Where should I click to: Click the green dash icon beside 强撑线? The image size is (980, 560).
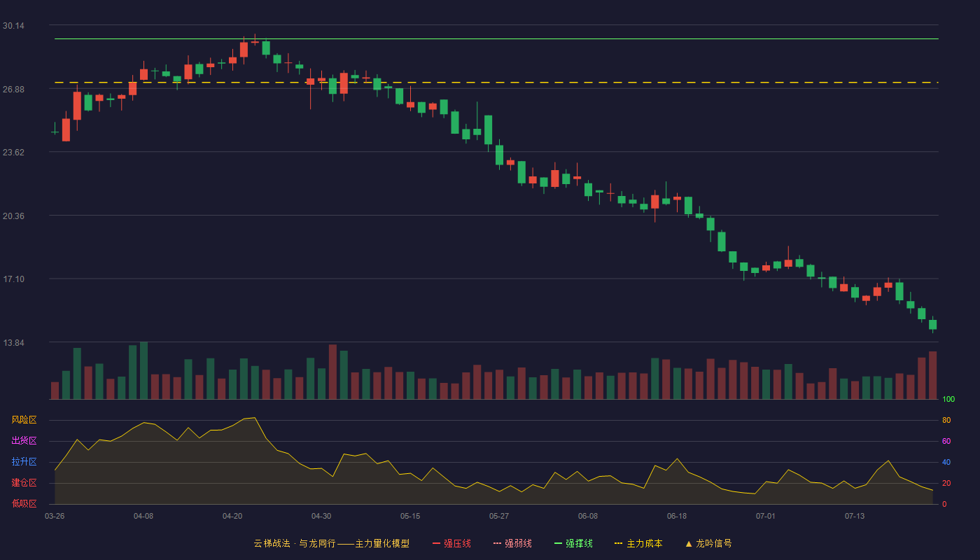coord(558,543)
